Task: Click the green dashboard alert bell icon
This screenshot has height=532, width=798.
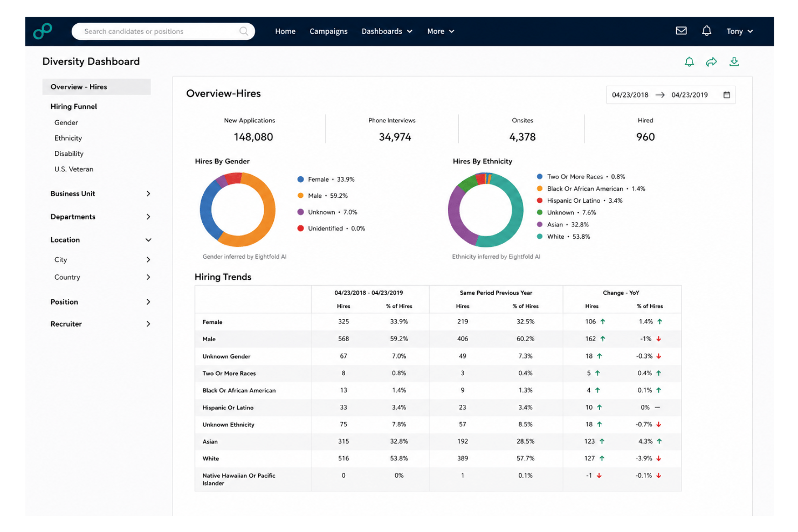Action: tap(689, 62)
